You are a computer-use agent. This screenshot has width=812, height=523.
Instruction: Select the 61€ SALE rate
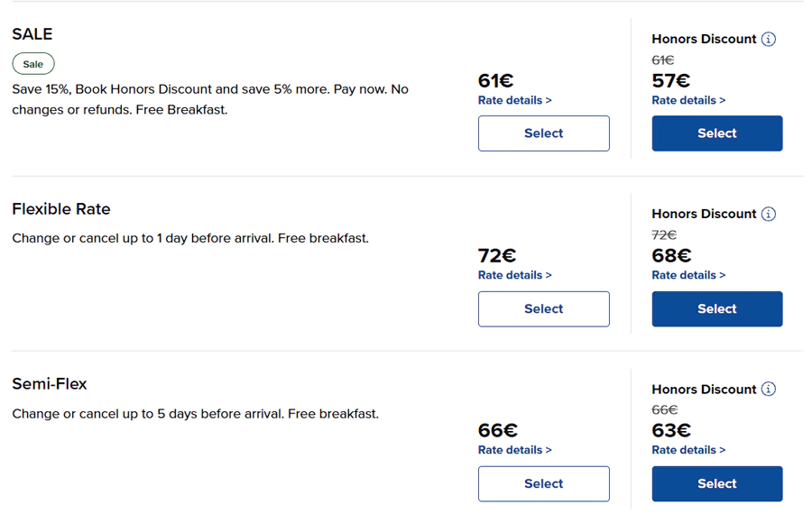click(x=543, y=133)
